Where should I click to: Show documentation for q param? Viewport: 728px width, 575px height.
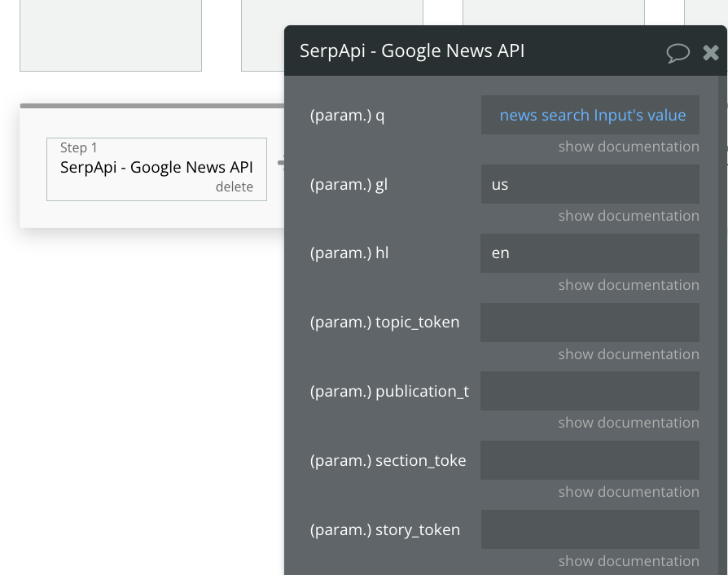(629, 147)
